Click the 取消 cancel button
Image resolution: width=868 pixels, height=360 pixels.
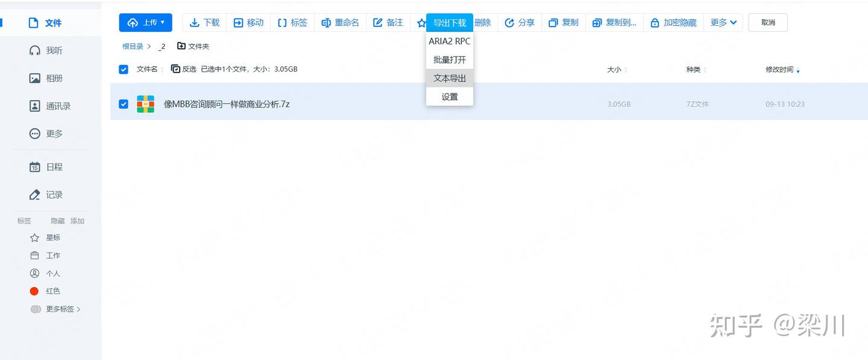(x=768, y=22)
